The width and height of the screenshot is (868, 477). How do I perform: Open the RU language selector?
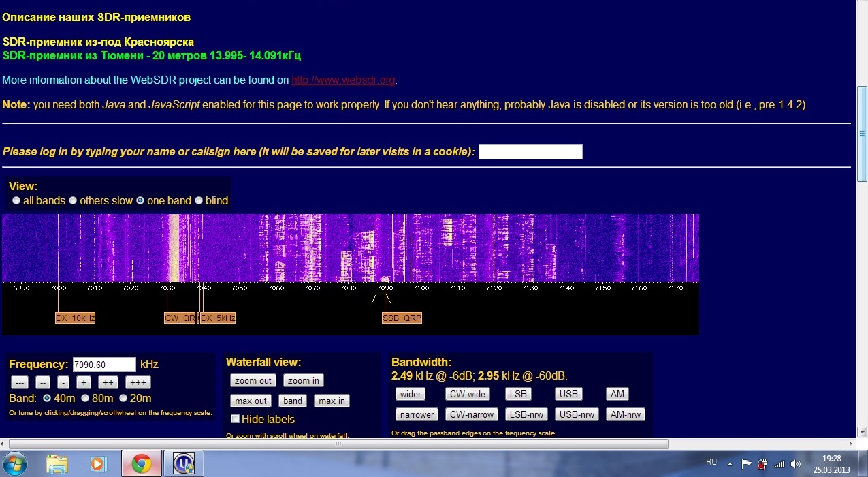point(711,462)
